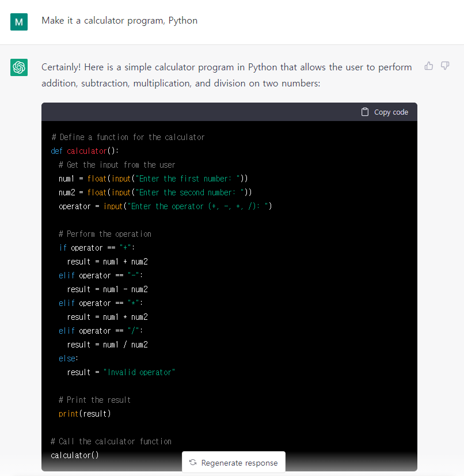This screenshot has width=464, height=476.
Task: Click the comment '# Get the input from the user'
Action: [117, 165]
